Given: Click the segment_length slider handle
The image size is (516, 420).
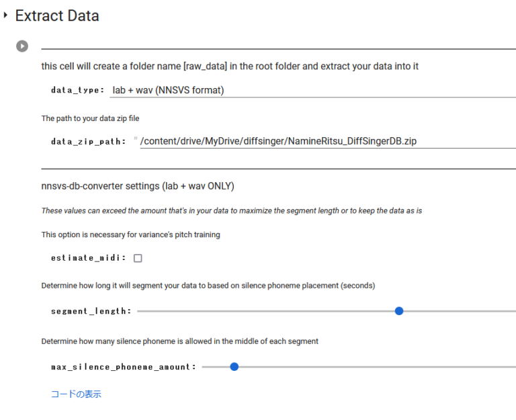Looking at the screenshot, I should click(x=399, y=311).
